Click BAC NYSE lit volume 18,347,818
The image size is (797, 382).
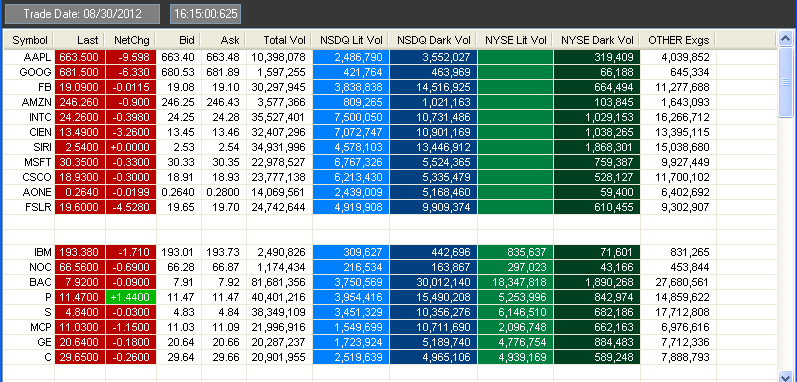(x=516, y=282)
